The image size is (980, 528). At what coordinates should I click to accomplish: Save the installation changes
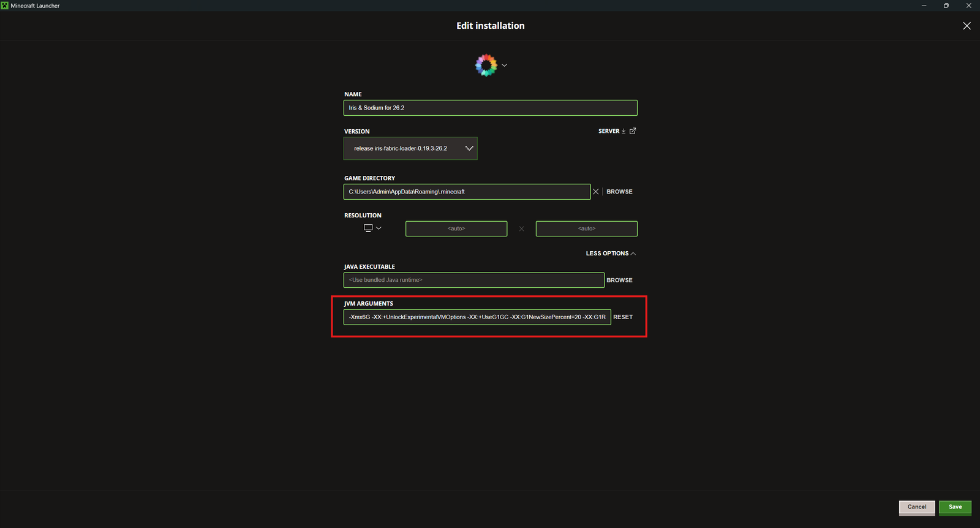[956, 507]
